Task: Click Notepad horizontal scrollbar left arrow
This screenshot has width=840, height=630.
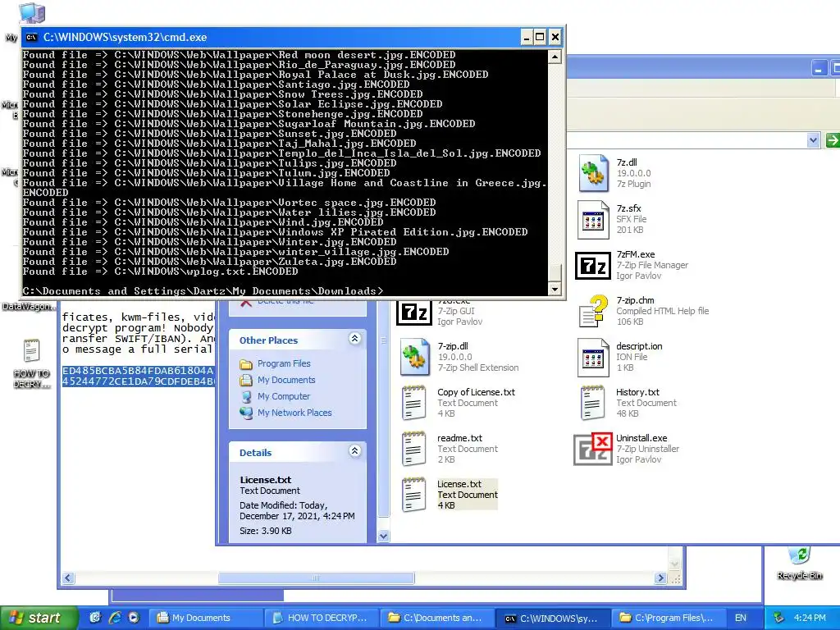Action: (x=68, y=578)
